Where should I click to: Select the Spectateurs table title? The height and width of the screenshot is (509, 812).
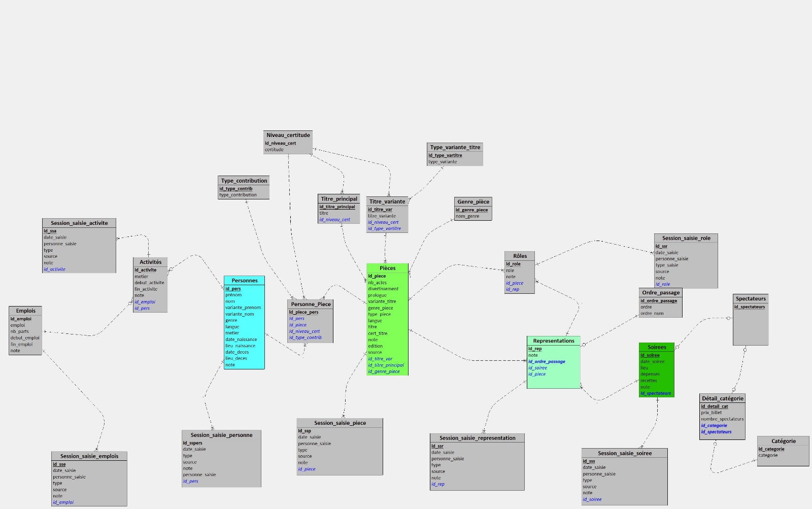click(751, 299)
